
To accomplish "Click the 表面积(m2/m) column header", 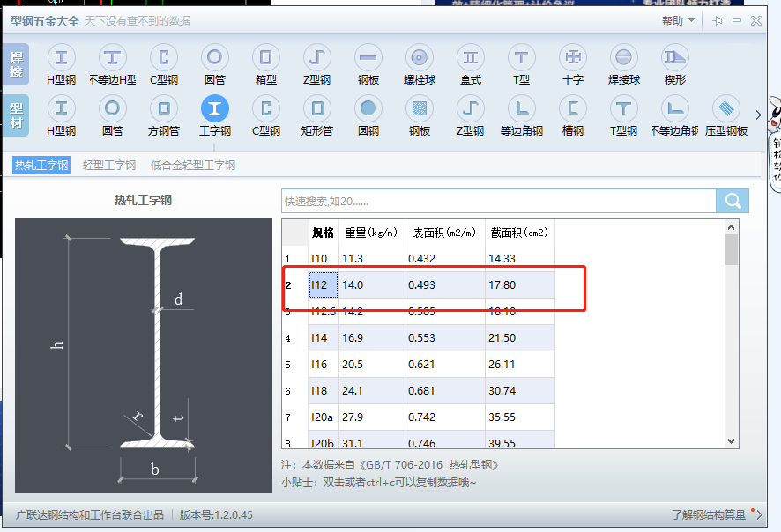I will tap(445, 233).
